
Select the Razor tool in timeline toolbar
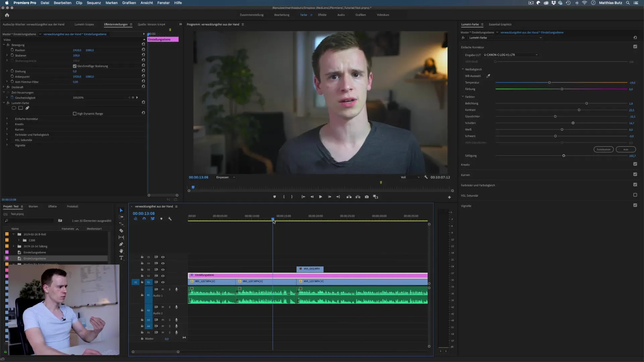[x=121, y=231]
